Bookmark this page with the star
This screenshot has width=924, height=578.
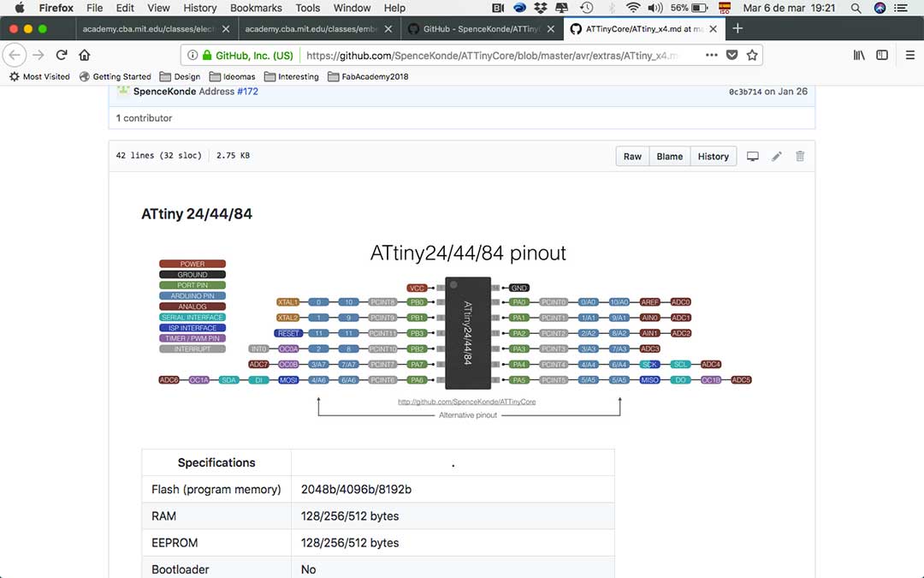(752, 55)
